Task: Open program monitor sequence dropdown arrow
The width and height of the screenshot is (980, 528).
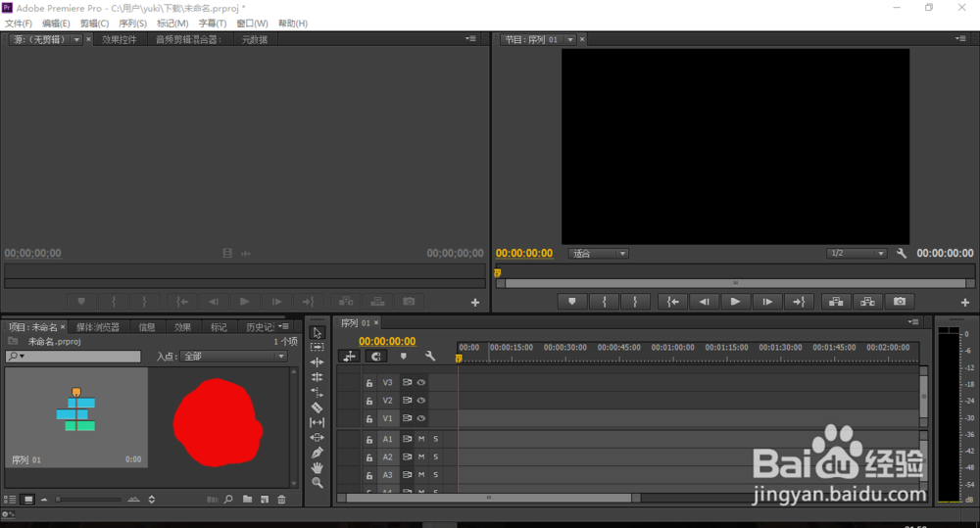Action: coord(570,39)
